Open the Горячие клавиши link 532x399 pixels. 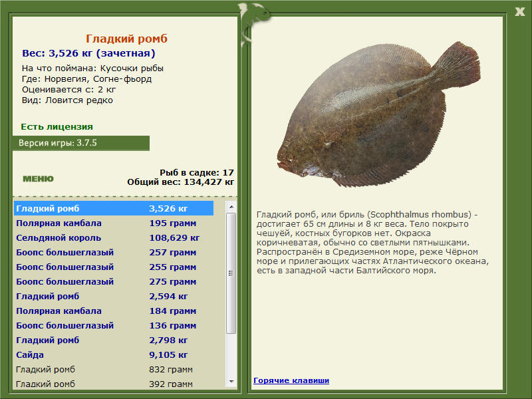point(291,380)
